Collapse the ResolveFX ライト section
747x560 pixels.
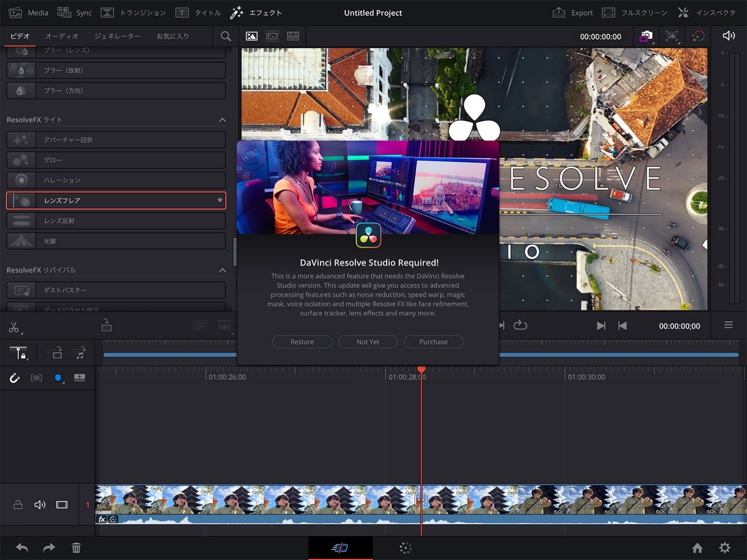click(x=222, y=120)
